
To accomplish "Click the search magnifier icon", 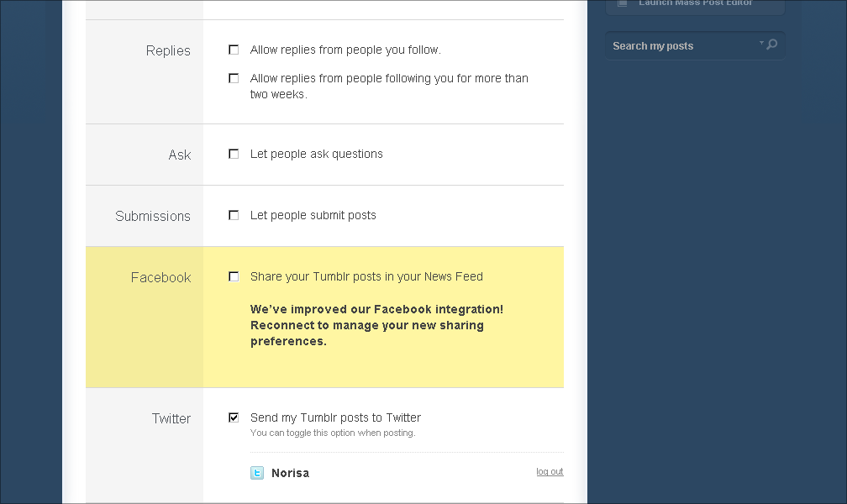I will 772,45.
